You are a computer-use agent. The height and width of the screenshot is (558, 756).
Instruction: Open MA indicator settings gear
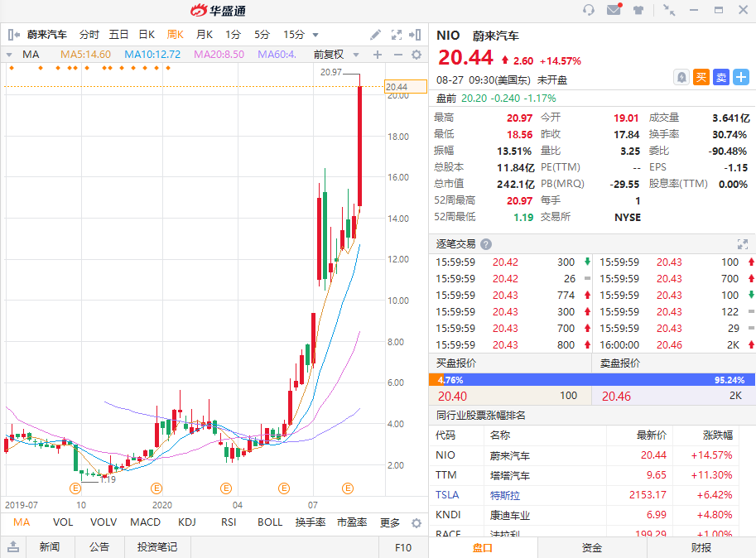pyautogui.click(x=417, y=55)
